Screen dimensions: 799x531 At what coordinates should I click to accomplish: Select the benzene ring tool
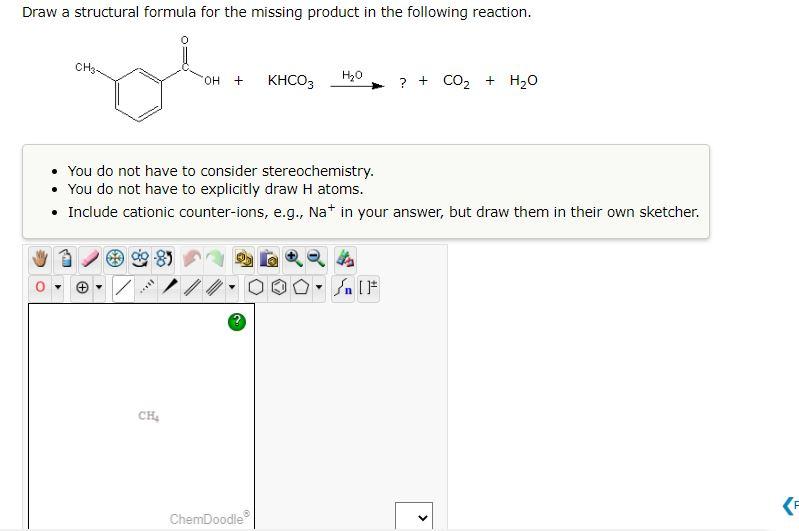pyautogui.click(x=278, y=287)
